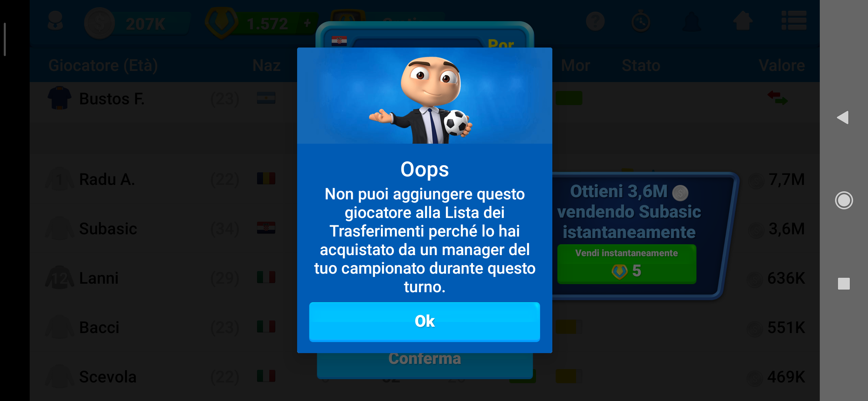Sort by the Stato column header
This screenshot has width=868, height=401.
pyautogui.click(x=641, y=65)
